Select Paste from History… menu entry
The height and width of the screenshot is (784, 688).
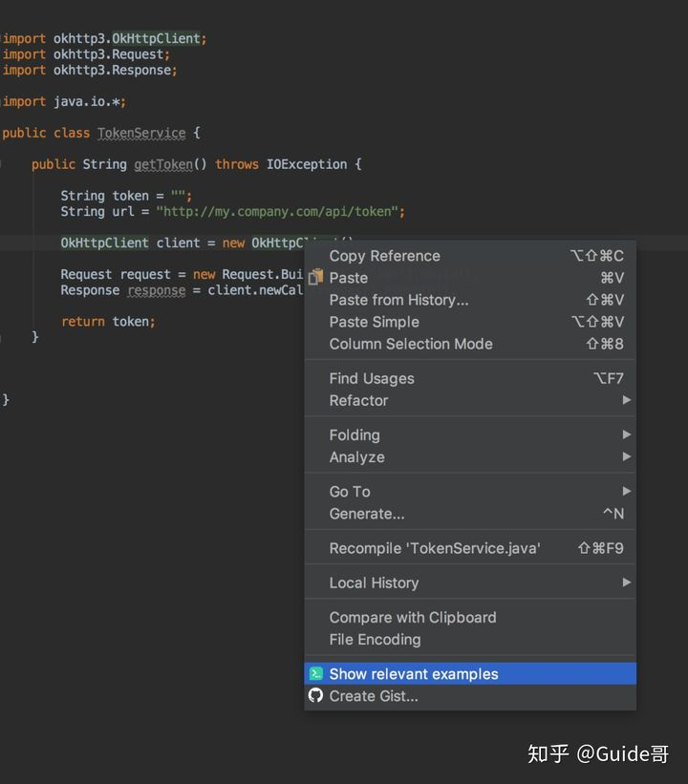pos(398,300)
